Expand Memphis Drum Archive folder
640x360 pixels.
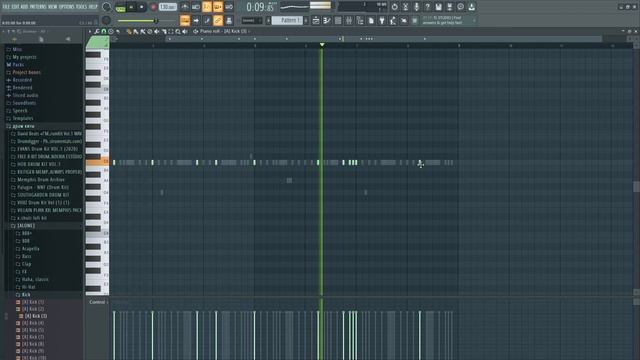[40, 180]
